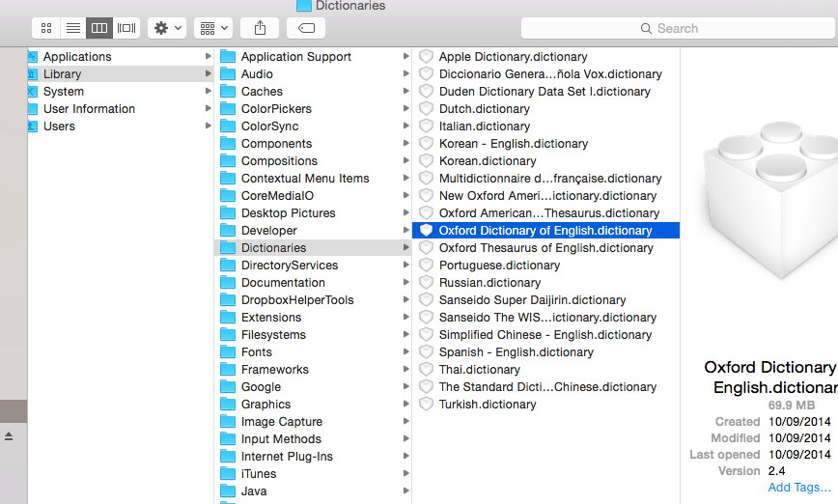The height and width of the screenshot is (504, 838).
Task: Select the Documentation folder
Action: pos(313,282)
